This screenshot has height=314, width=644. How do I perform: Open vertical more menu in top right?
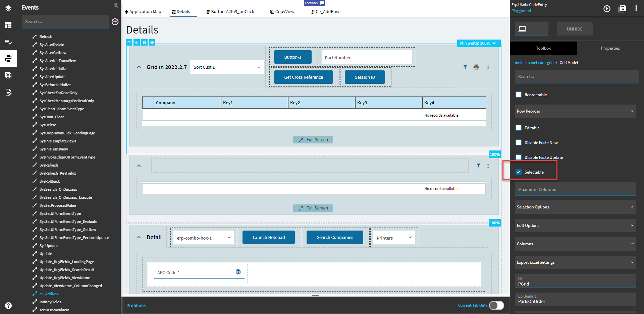coord(636,8)
